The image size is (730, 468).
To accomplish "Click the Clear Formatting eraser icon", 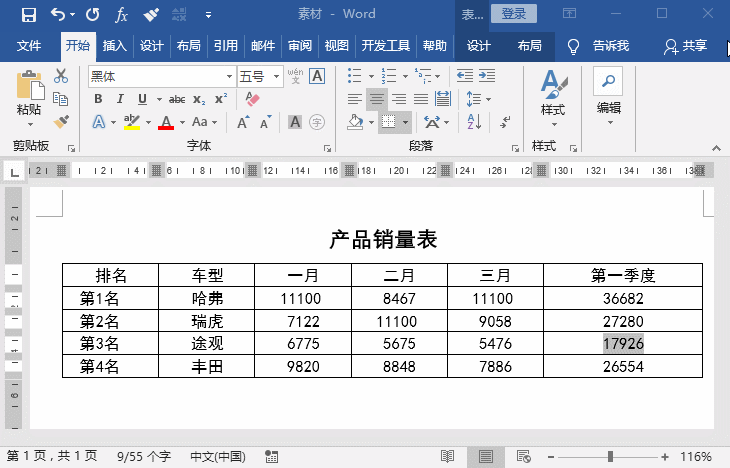I will click(252, 99).
